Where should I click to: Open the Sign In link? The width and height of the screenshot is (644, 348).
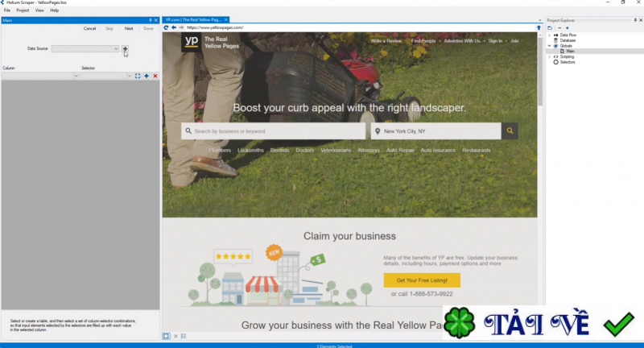(495, 41)
